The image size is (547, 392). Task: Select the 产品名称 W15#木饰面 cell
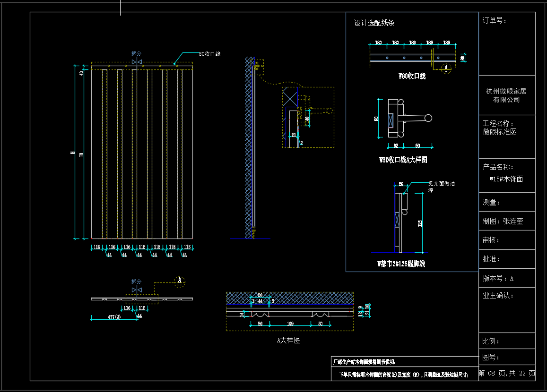pyautogui.click(x=506, y=173)
